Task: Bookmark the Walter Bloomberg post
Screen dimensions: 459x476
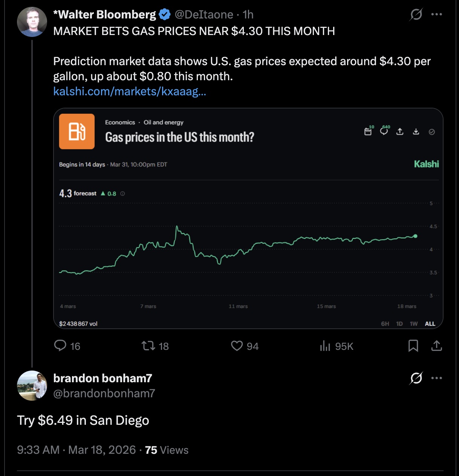Action: coord(413,346)
